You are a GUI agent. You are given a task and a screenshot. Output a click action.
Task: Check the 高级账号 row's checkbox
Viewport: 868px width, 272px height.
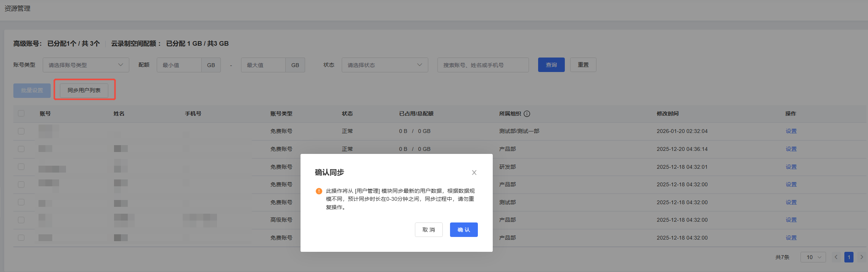click(21, 220)
